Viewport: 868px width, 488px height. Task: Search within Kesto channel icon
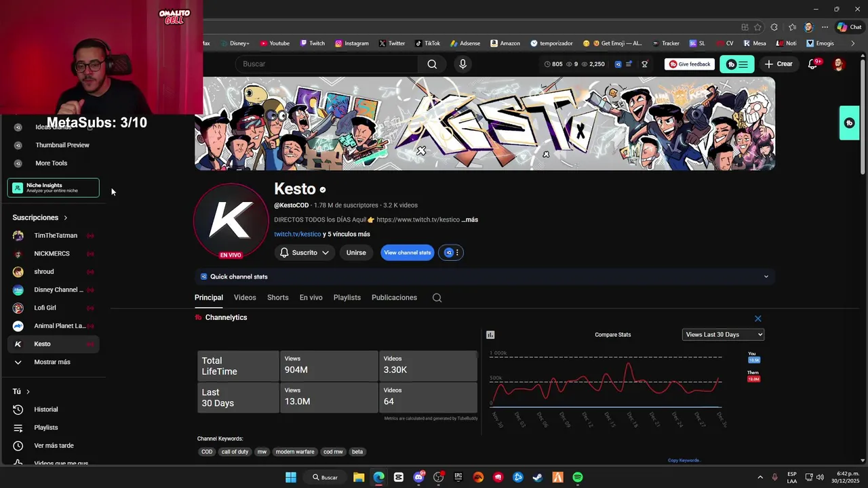click(437, 298)
